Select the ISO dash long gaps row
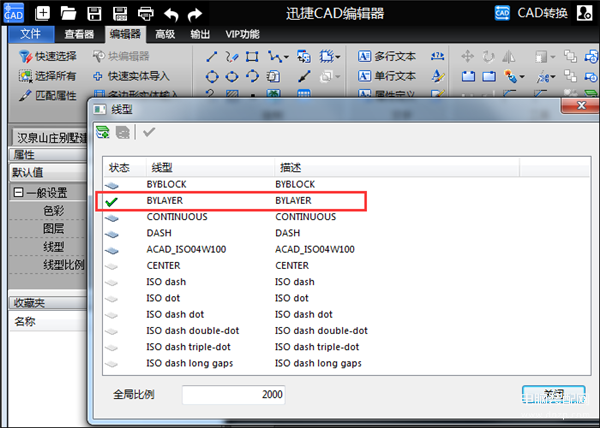Image resolution: width=600 pixels, height=428 pixels. 346,363
